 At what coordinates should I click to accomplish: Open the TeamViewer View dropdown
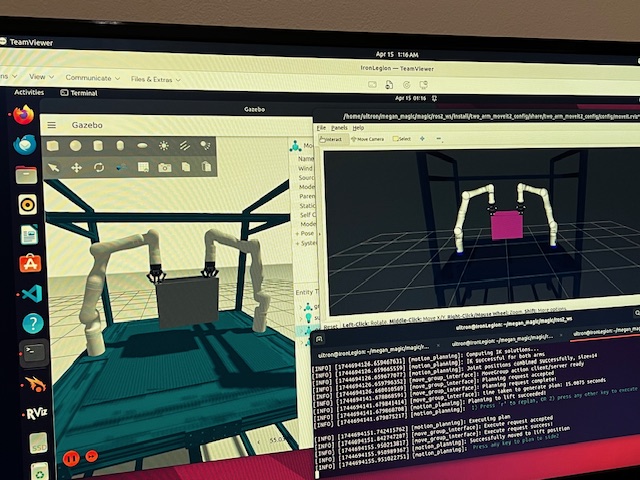pos(40,76)
